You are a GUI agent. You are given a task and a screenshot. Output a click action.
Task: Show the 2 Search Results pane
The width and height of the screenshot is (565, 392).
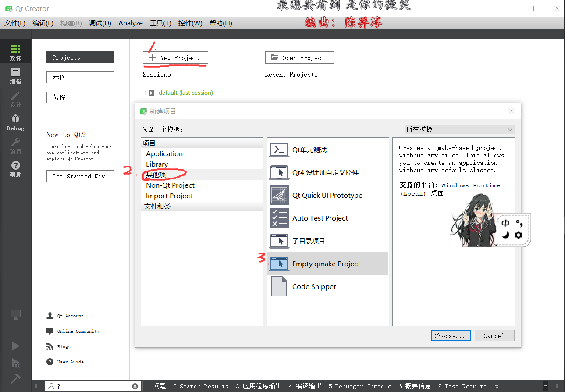201,386
